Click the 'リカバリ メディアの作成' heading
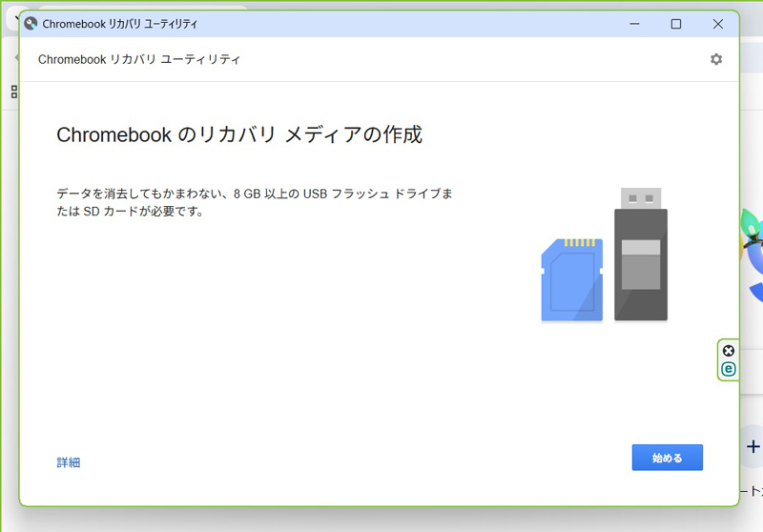Image resolution: width=763 pixels, height=532 pixels. [x=238, y=134]
